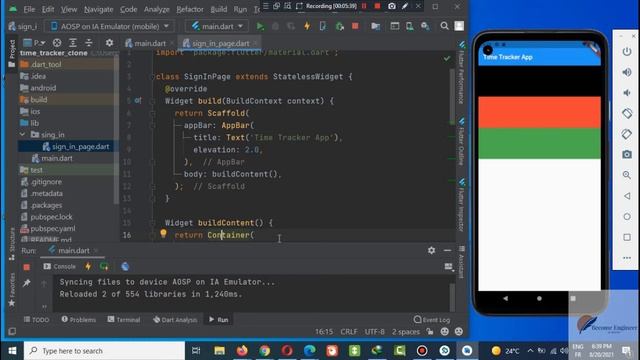Viewport: 640px width, 360px height.
Task: Collapse the sing_in folder
Action: point(22,134)
